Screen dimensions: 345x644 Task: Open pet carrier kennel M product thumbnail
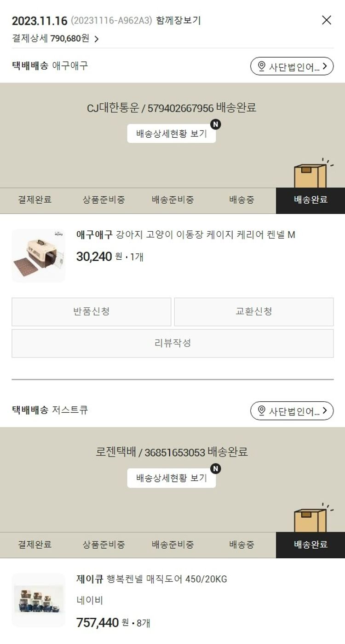tap(39, 256)
